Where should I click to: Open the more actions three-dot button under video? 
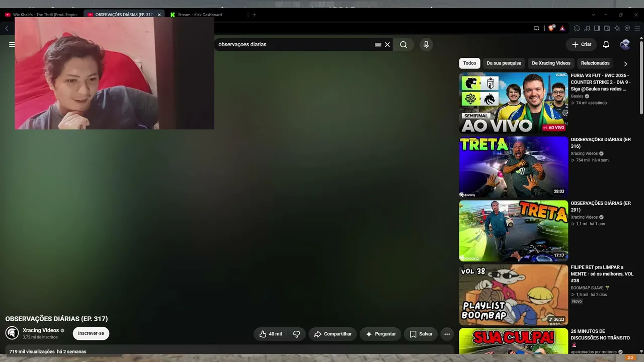447,334
